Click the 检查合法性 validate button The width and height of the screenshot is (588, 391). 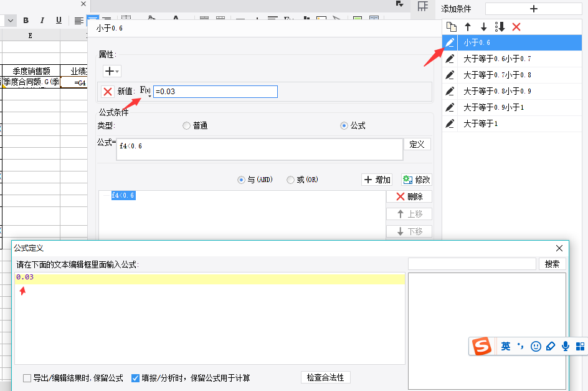click(326, 377)
